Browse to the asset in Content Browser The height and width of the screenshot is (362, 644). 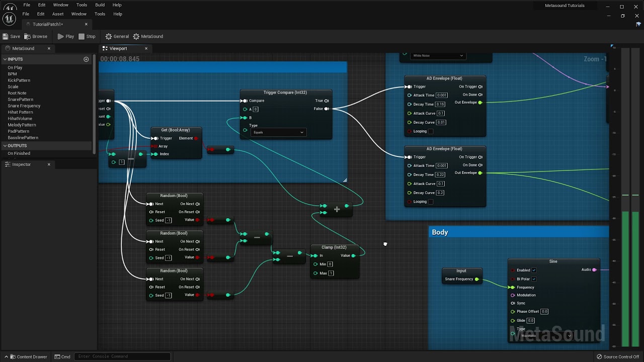click(36, 36)
